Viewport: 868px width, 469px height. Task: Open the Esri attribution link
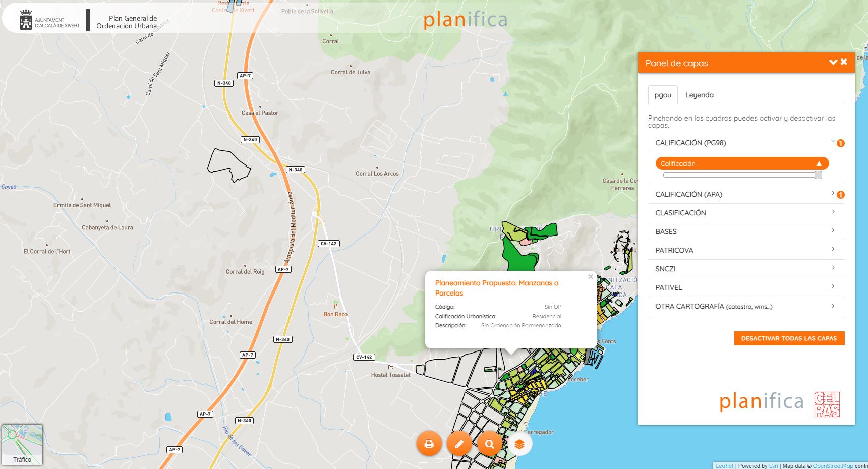point(773,466)
